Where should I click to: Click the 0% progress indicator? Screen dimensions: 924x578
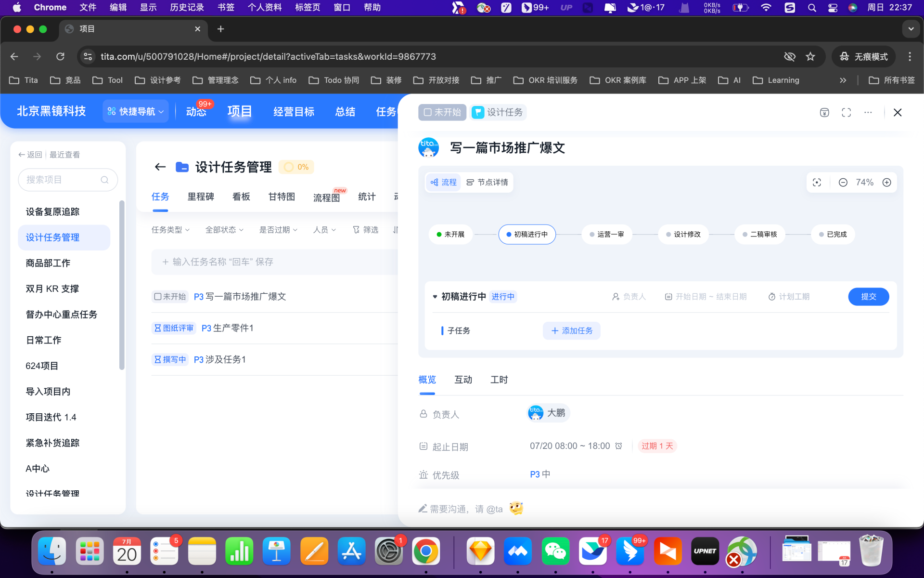(x=296, y=167)
